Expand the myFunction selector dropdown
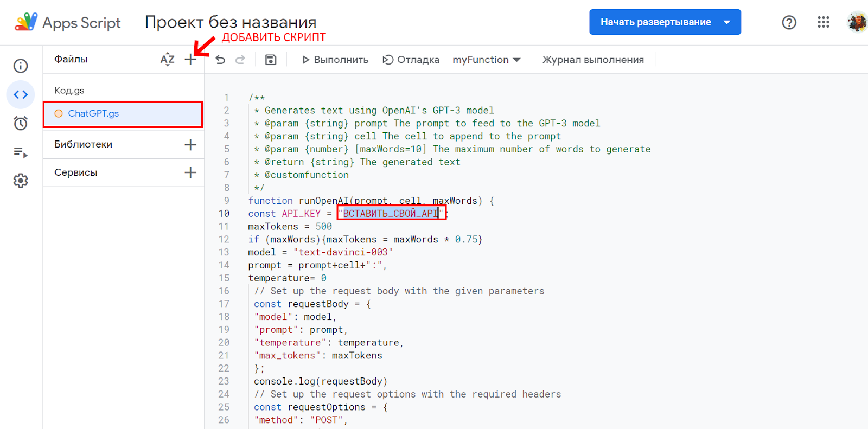The width and height of the screenshot is (868, 429). (x=486, y=60)
